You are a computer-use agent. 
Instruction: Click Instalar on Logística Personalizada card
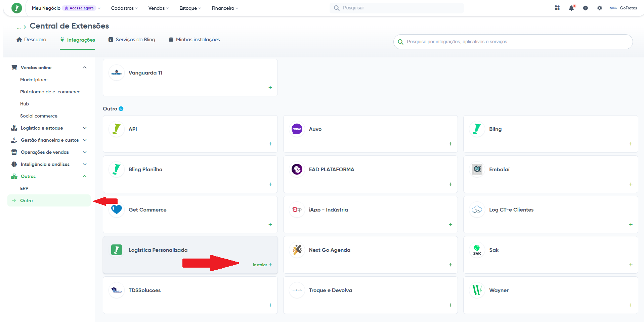[x=262, y=265]
